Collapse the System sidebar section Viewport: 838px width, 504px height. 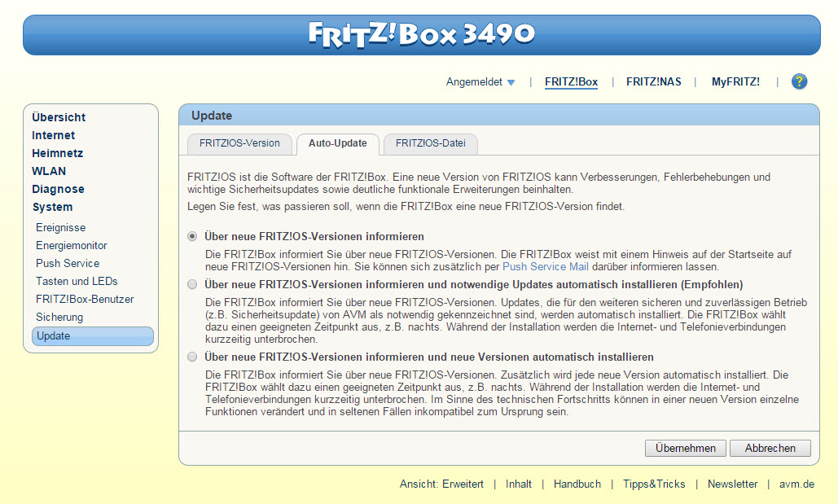tap(52, 207)
